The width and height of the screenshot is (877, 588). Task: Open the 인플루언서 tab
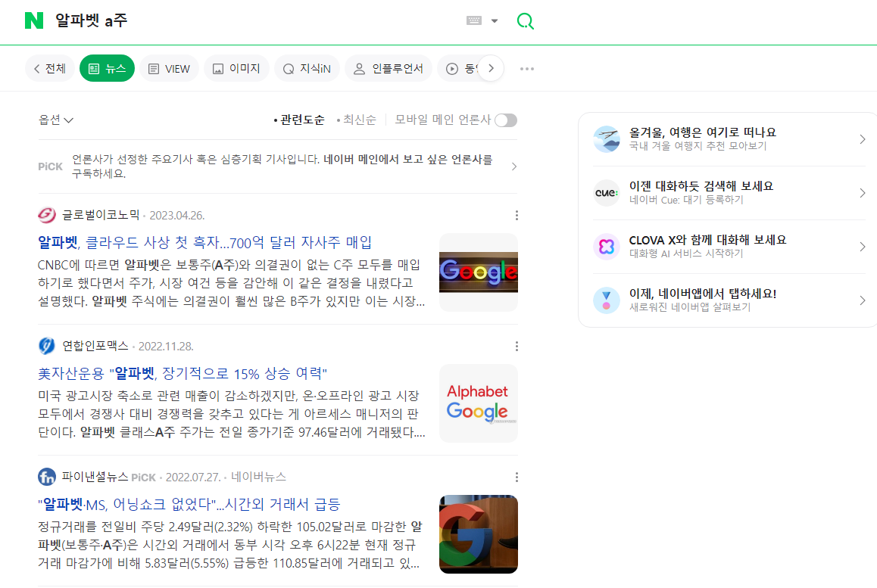(389, 69)
